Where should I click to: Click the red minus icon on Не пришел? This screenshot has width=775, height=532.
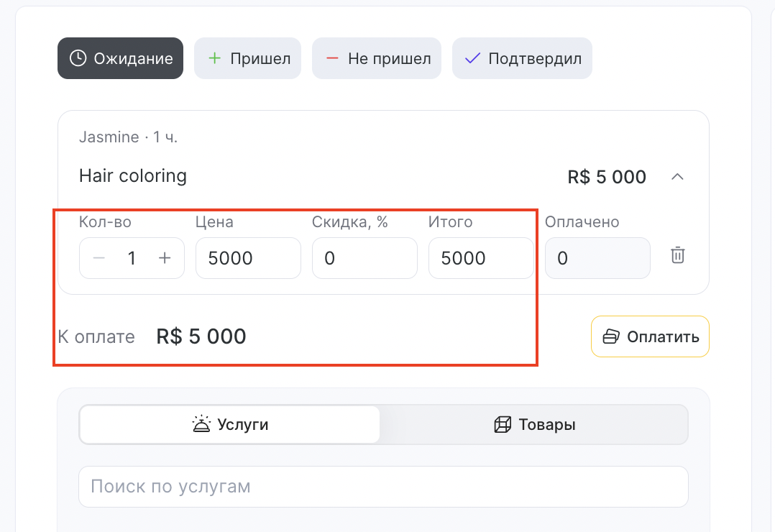tap(332, 58)
